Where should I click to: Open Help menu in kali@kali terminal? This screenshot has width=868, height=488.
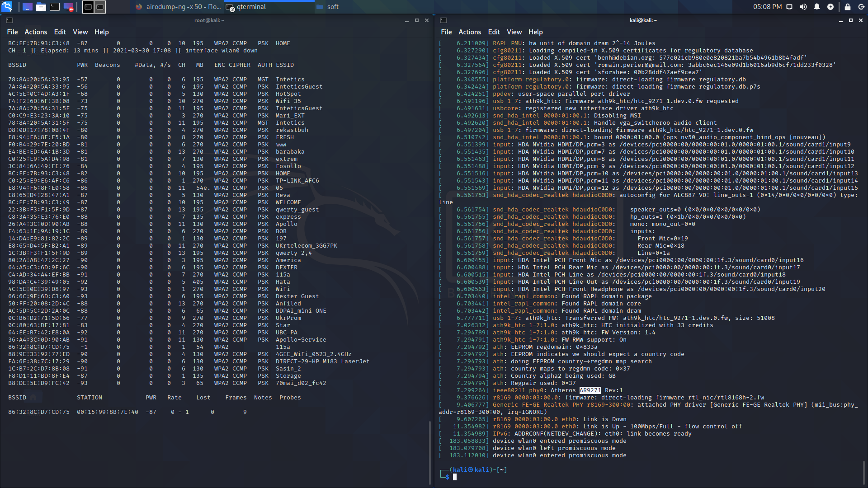[x=535, y=32]
